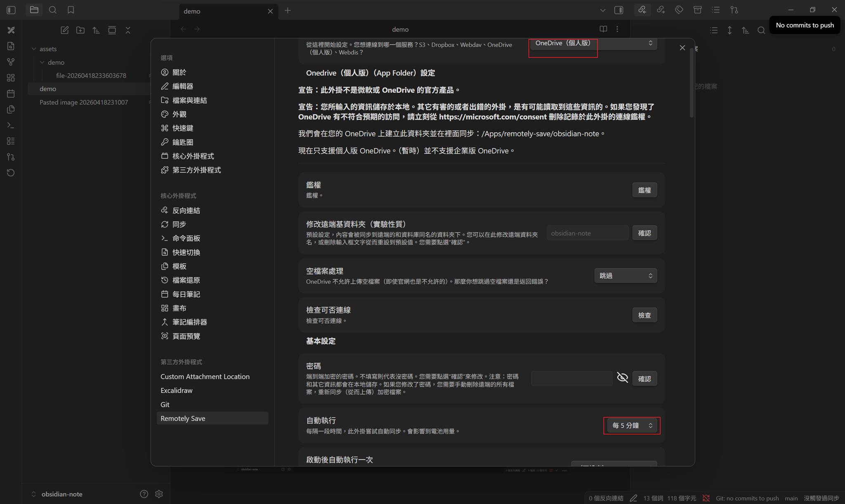The width and height of the screenshot is (845, 504).
Task: Click the new note icon
Action: pos(64,30)
